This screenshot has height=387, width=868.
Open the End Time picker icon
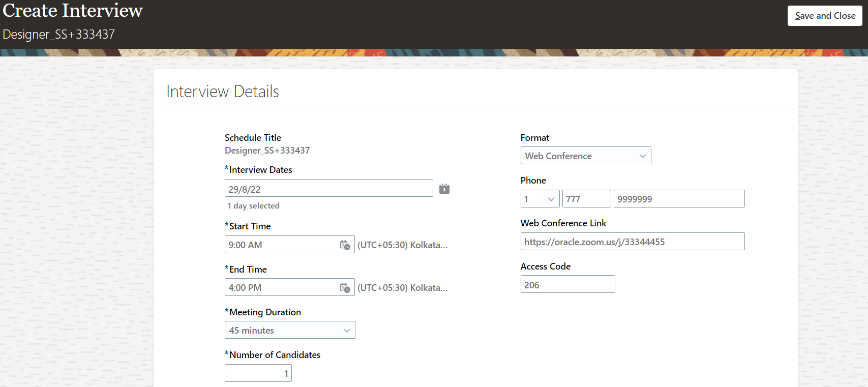tap(345, 288)
